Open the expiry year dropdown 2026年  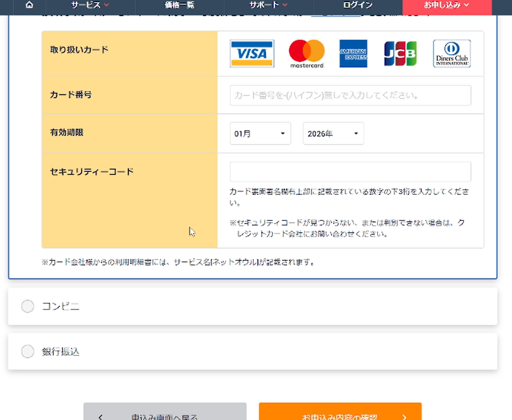click(x=333, y=133)
